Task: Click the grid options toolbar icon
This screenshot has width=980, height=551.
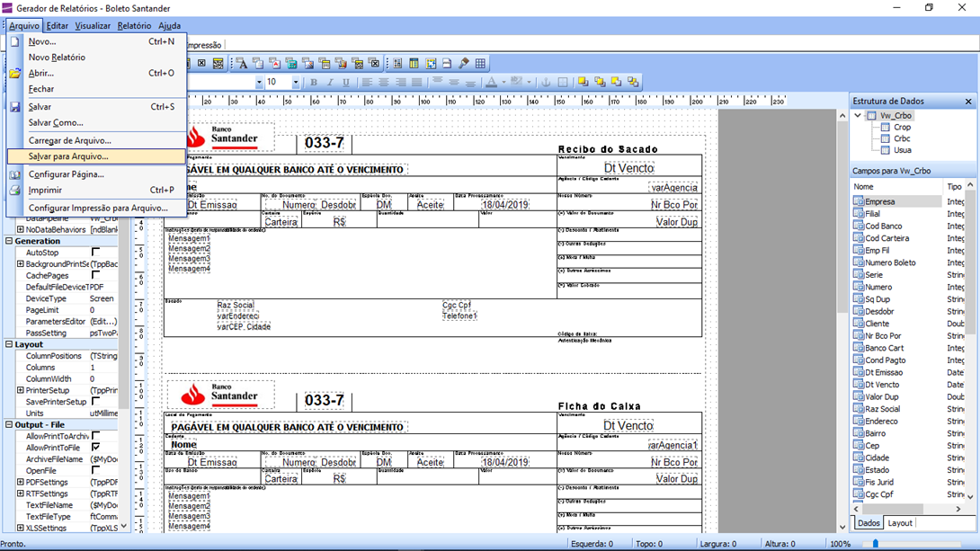Action: 480,64
